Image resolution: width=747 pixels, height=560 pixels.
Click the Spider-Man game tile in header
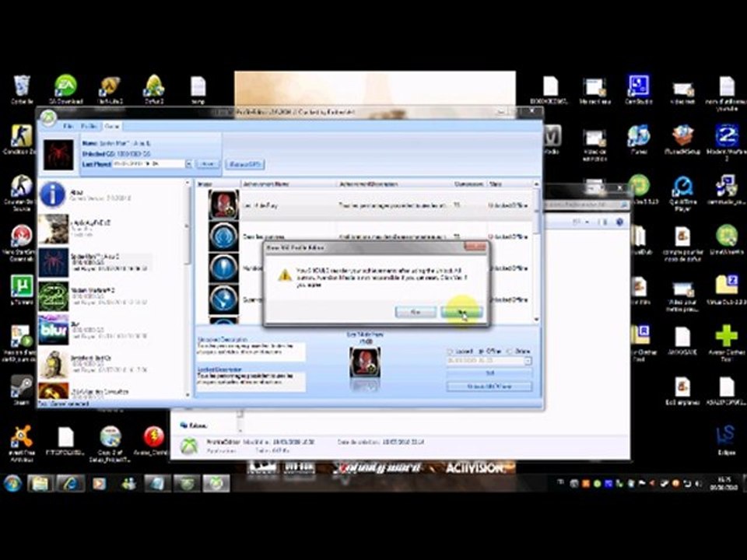(x=58, y=155)
